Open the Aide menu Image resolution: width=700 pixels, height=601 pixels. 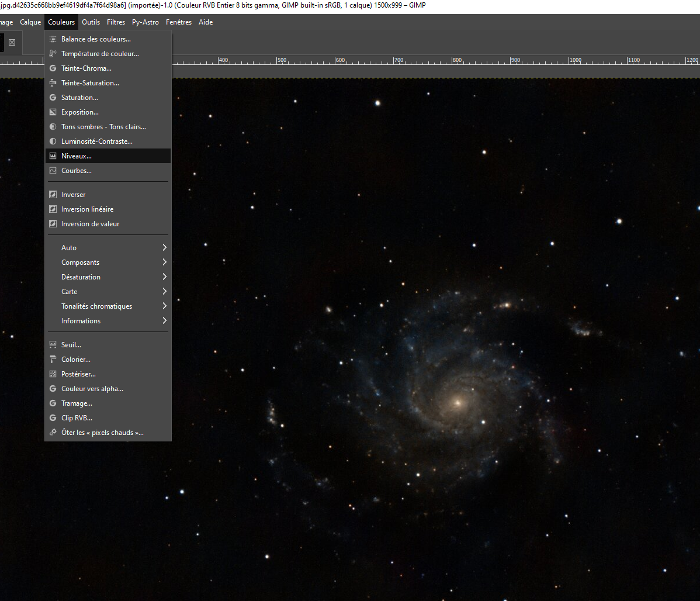[206, 22]
